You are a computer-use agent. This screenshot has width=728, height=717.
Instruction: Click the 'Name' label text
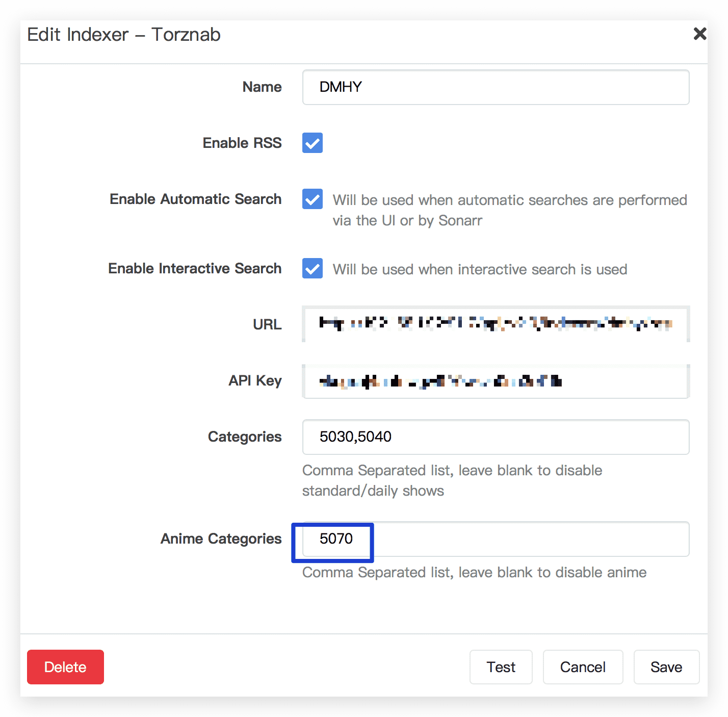tap(262, 87)
